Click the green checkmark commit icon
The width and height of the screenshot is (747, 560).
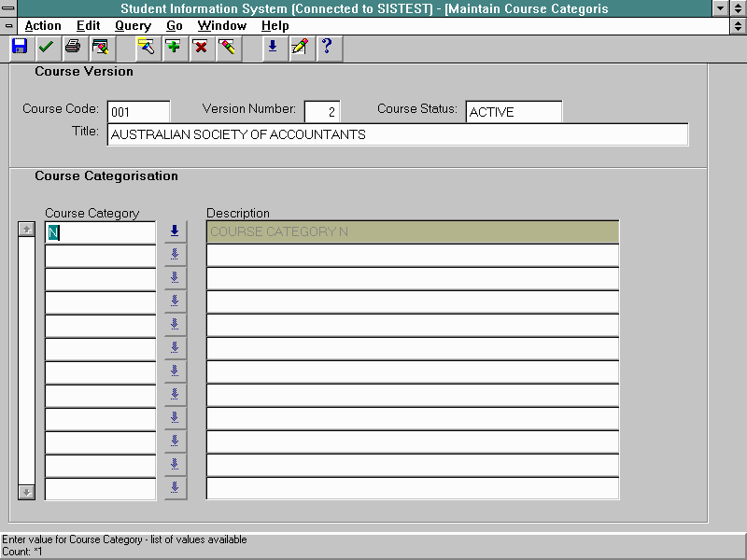(x=46, y=47)
